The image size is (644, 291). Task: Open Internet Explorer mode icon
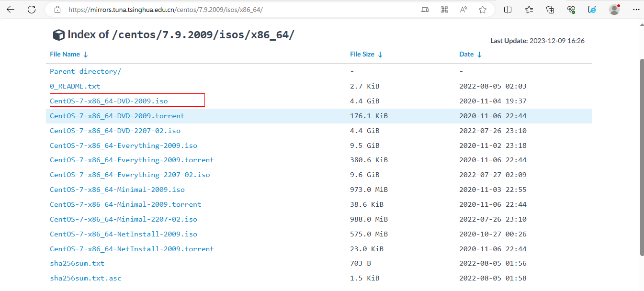tap(592, 10)
